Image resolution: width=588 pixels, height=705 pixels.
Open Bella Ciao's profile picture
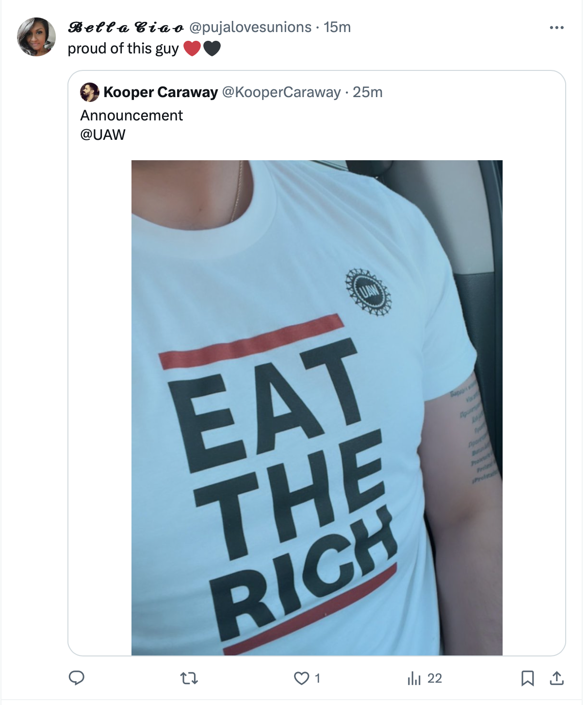tap(36, 37)
